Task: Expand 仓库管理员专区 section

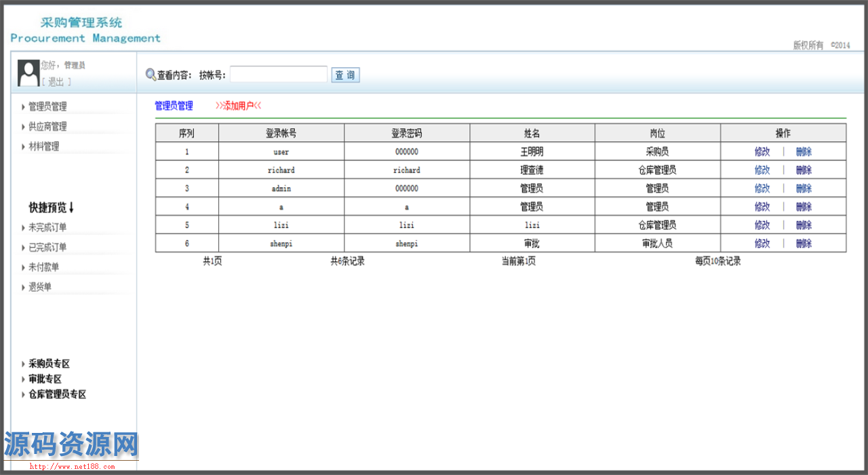Action: click(x=56, y=395)
